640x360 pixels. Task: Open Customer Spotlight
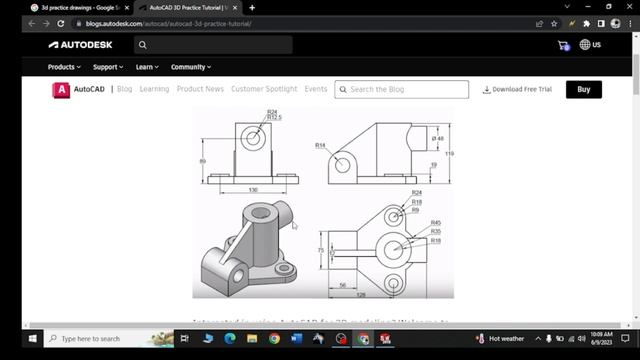pyautogui.click(x=264, y=89)
